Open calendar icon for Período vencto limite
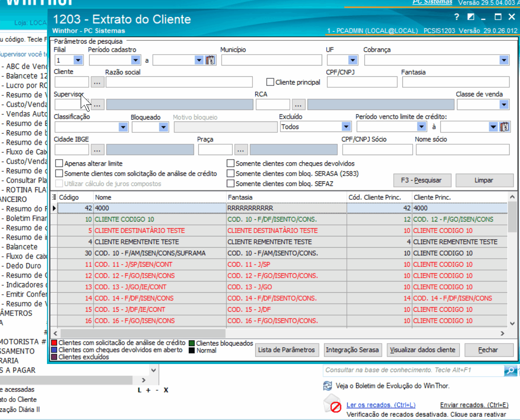The width and height of the screenshot is (520, 420). click(x=504, y=127)
